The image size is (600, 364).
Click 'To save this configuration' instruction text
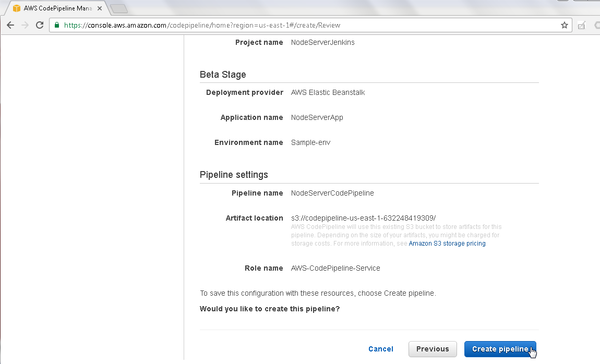318,293
